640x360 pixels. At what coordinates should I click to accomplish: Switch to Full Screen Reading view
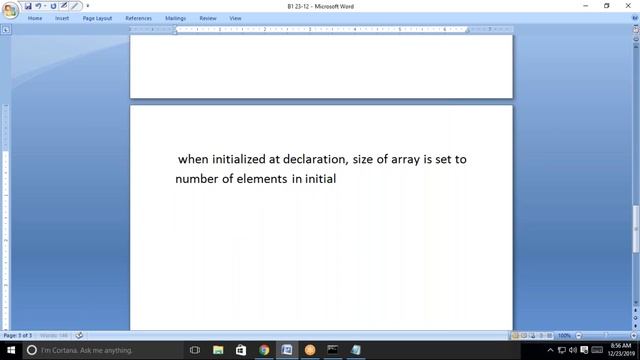[x=524, y=336]
